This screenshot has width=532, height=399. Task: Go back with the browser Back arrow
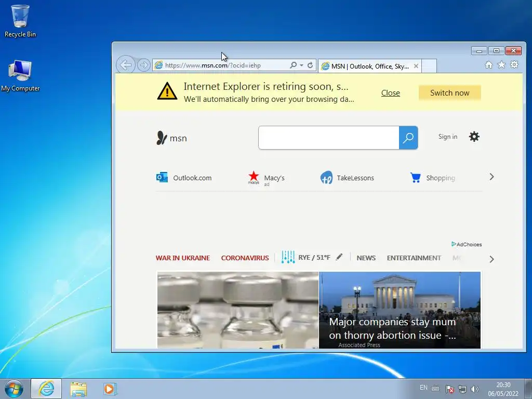pos(126,64)
